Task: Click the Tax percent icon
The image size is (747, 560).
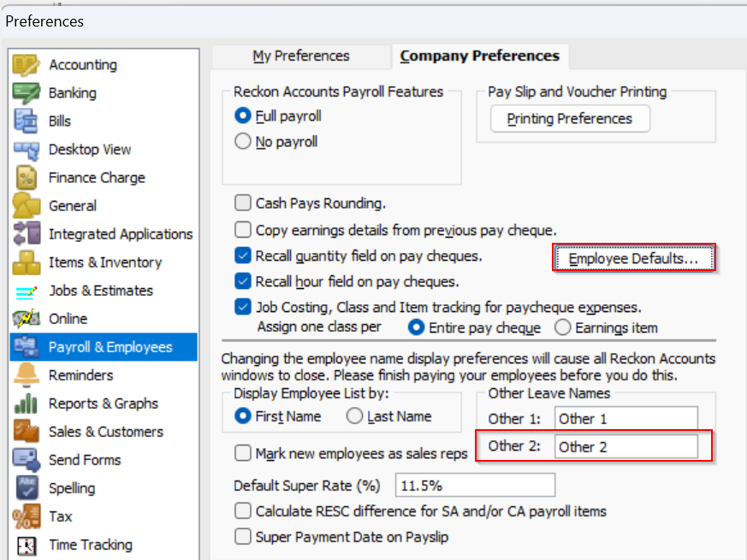Action: (27, 516)
